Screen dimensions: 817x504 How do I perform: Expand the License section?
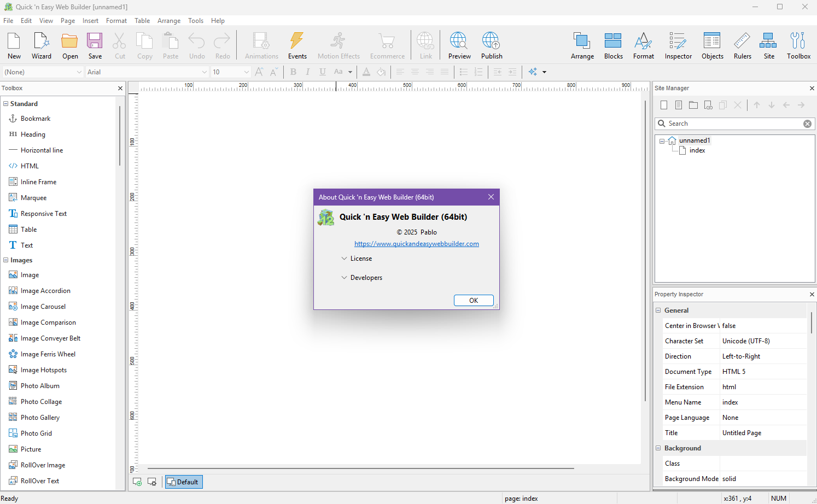point(345,259)
